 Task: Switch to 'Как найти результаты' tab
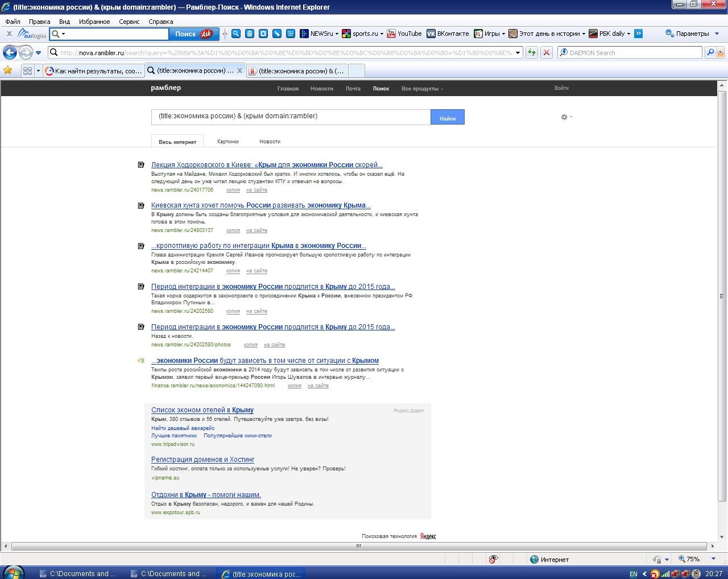click(94, 71)
